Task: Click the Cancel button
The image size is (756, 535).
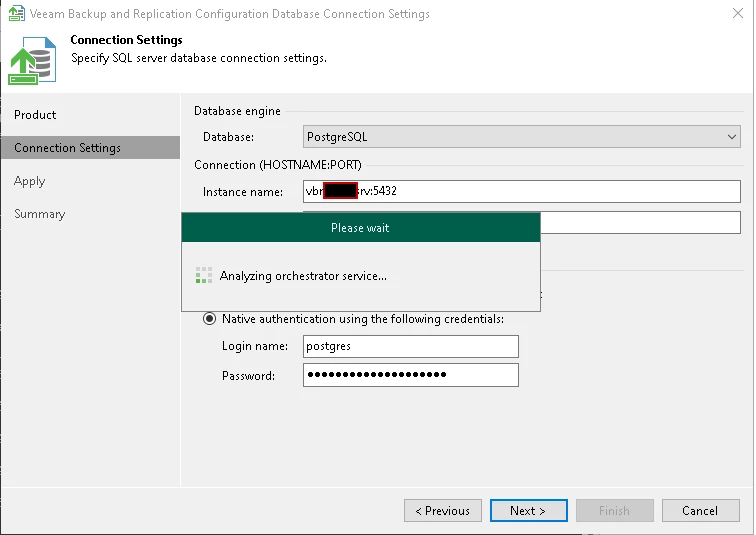Action: [701, 510]
